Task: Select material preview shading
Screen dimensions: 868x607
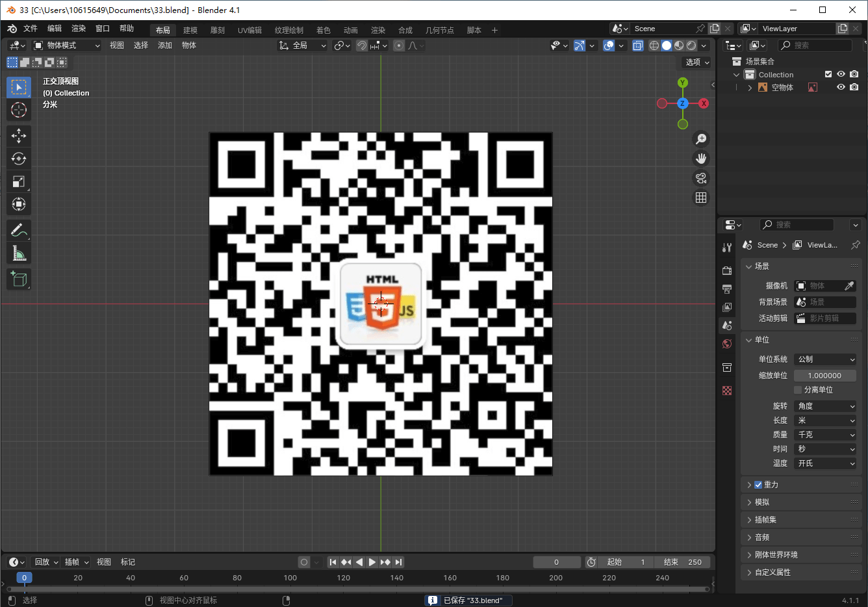Action: coord(679,45)
